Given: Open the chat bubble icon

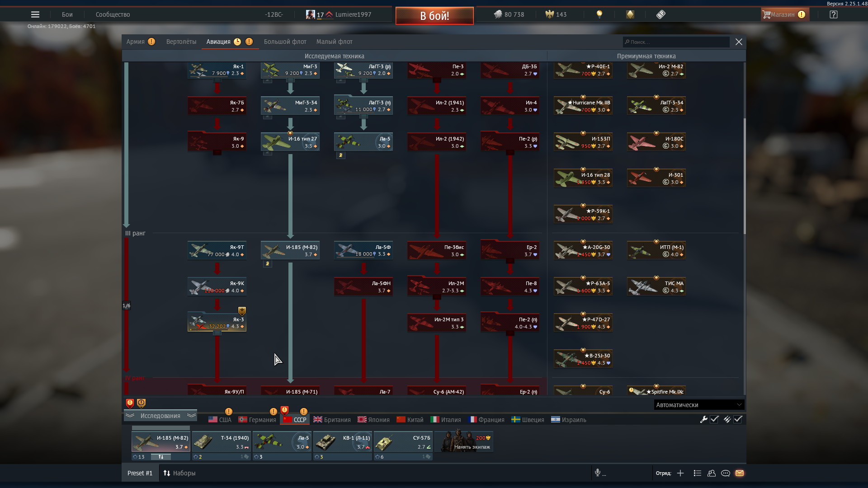Looking at the screenshot, I should (726, 473).
